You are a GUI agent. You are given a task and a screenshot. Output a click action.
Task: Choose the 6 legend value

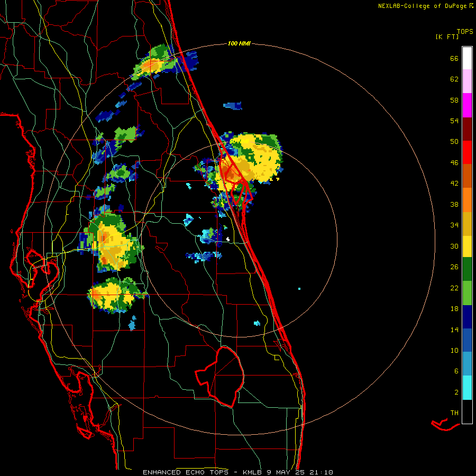pyautogui.click(x=456, y=371)
